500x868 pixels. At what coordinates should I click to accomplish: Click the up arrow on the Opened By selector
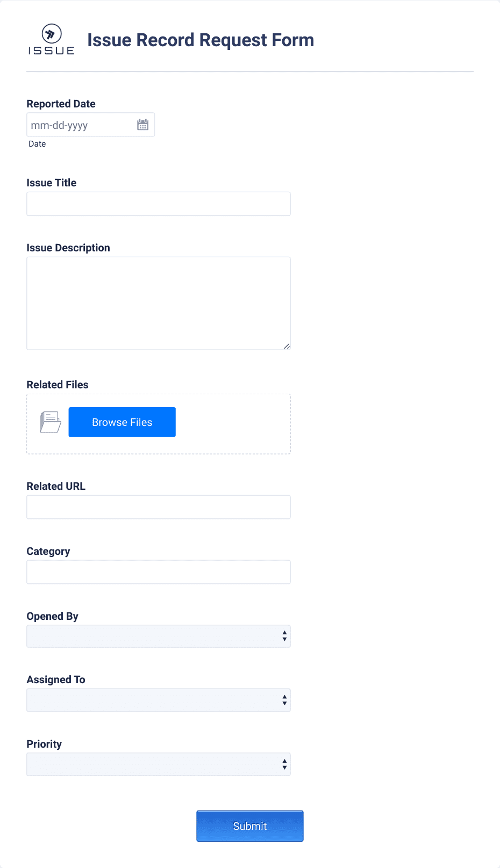coord(284,632)
